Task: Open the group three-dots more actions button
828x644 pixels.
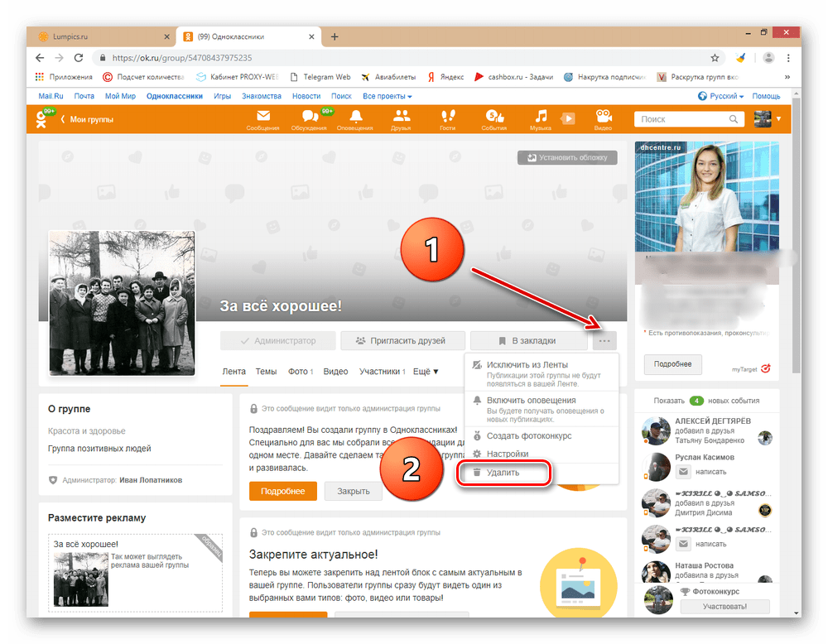Action: click(604, 341)
